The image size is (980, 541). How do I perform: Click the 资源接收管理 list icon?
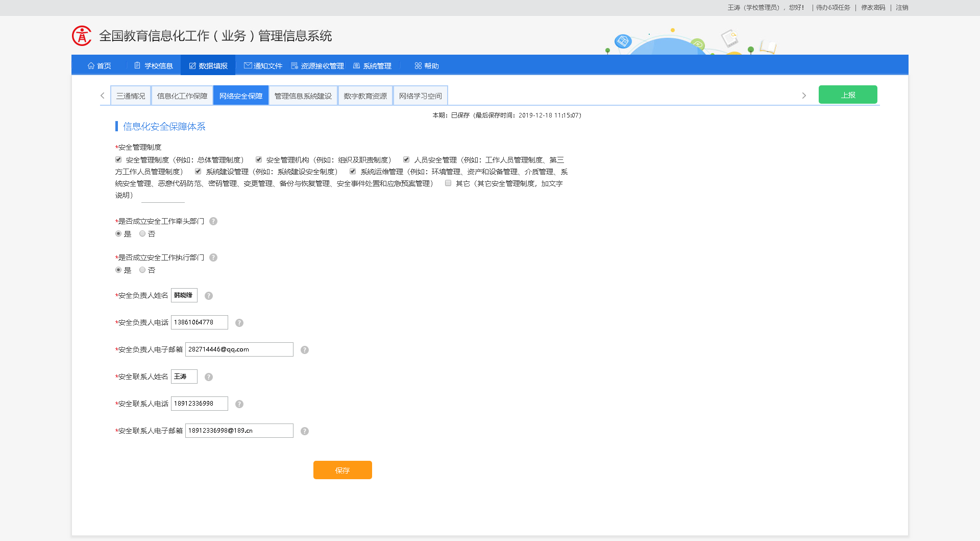(x=293, y=65)
